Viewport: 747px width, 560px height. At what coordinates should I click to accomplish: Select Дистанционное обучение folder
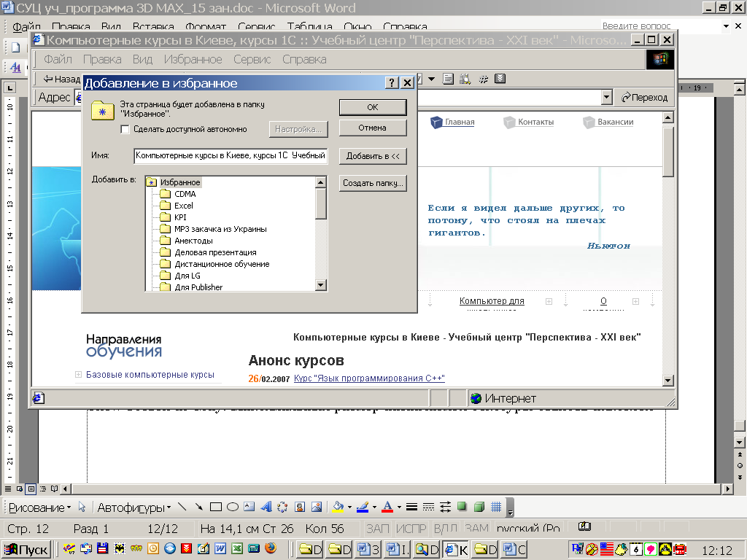tap(222, 264)
